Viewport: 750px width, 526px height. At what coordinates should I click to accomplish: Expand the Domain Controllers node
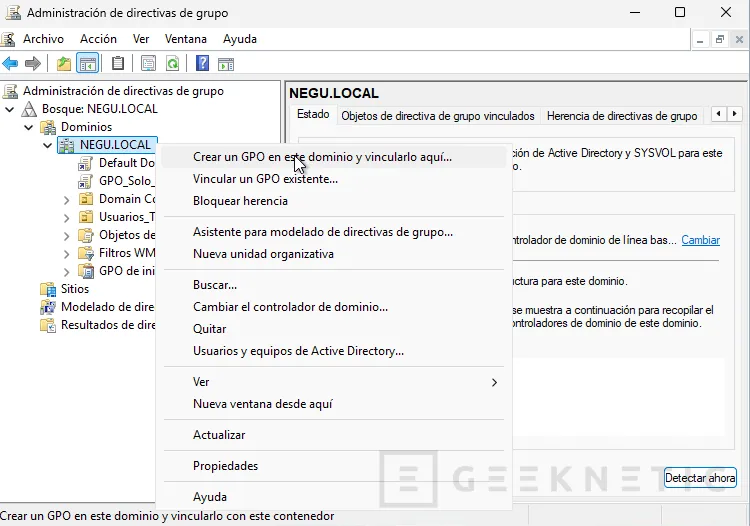pyautogui.click(x=66, y=200)
